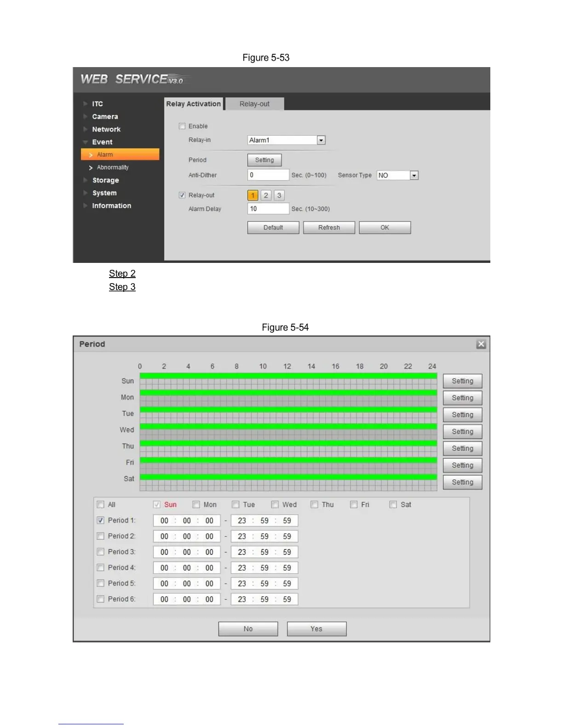This screenshot has height=728, width=563.
Task: Check the Thu day checkbox
Action: 315,505
